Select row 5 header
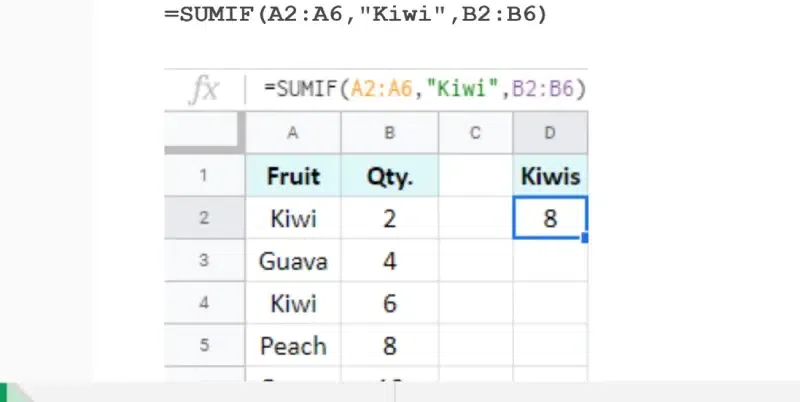This screenshot has height=402, width=800. click(204, 346)
